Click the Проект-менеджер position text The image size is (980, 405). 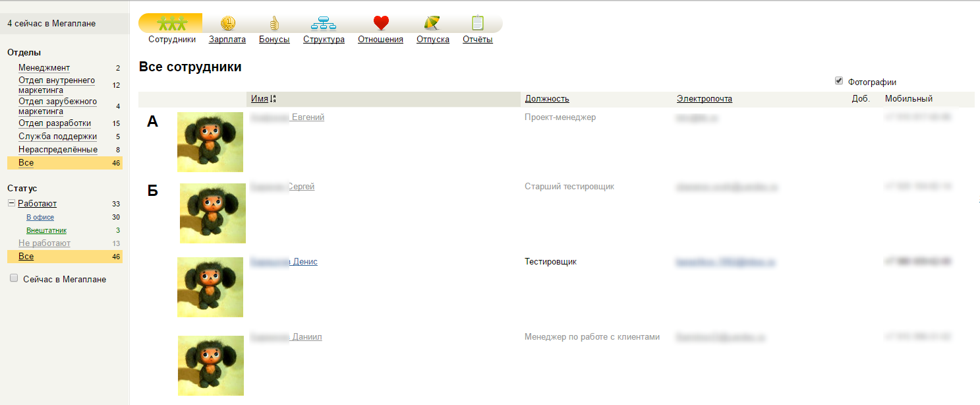(x=560, y=117)
